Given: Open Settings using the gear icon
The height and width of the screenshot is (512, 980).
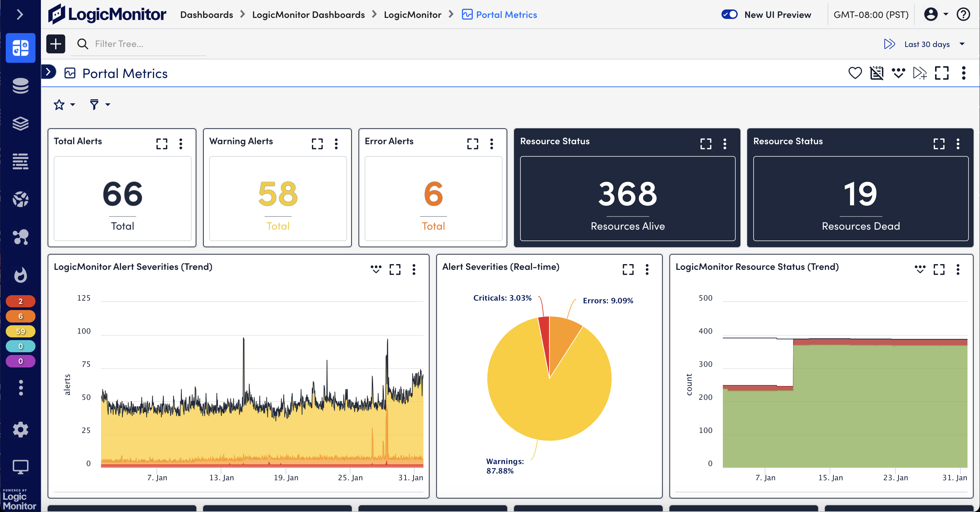Looking at the screenshot, I should (20, 430).
